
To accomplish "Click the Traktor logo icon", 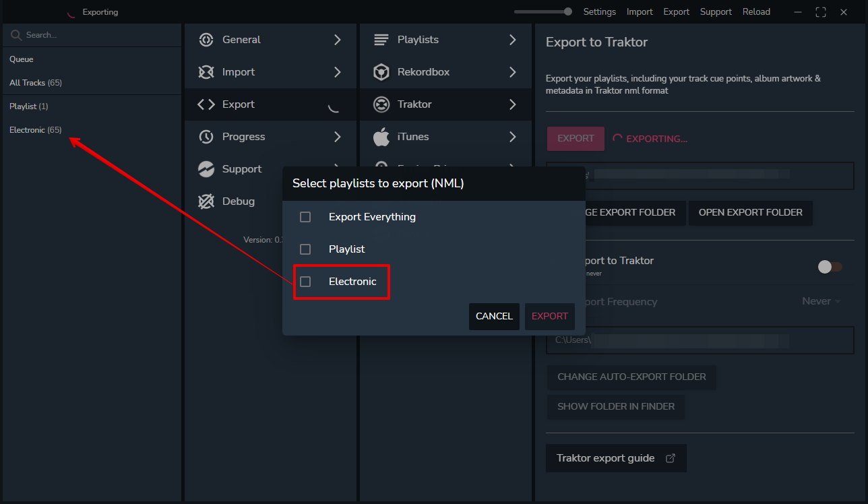I will coord(381,104).
